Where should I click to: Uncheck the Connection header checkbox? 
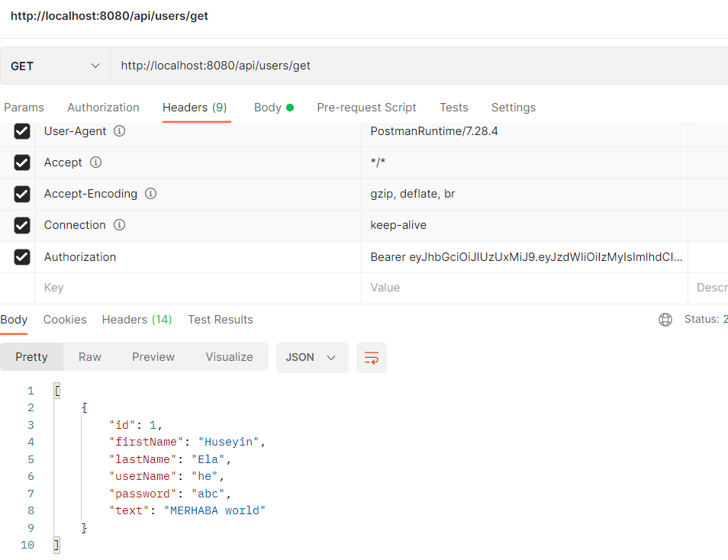22,225
